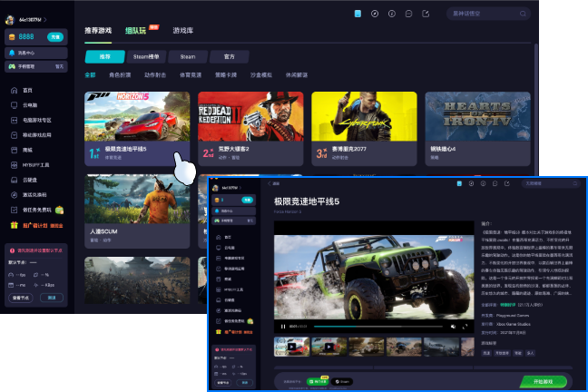Open 云硬盘 cloud disk in main window sidebar

coord(24,180)
